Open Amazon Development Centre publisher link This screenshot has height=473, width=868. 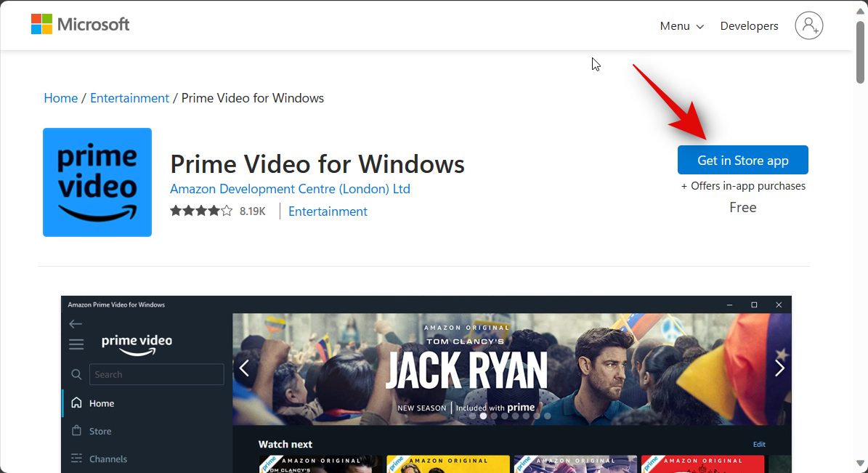coord(290,189)
